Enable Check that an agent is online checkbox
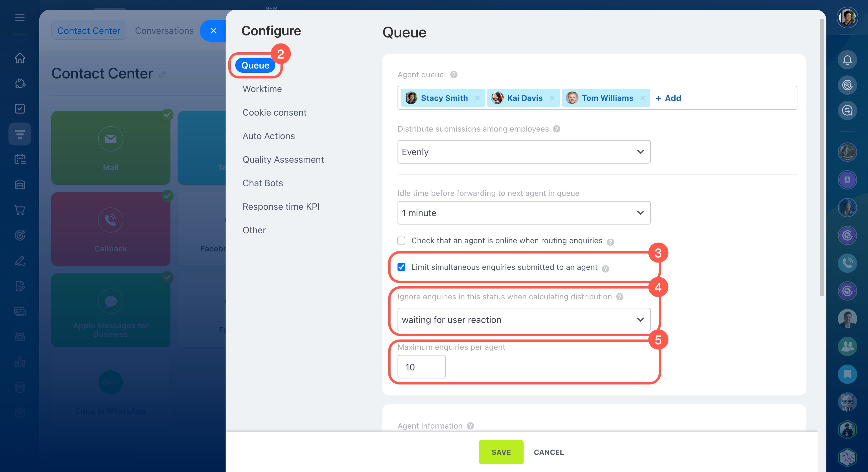The image size is (868, 472). [401, 241]
